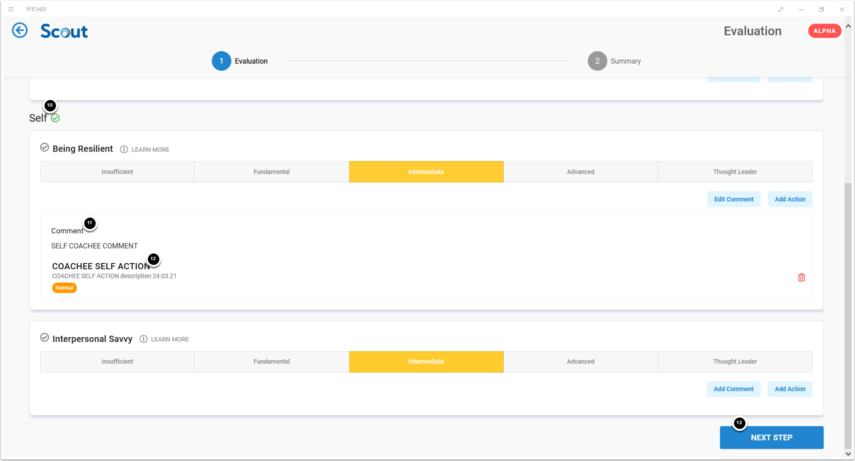Go to step 2 Summary
The width and height of the screenshot is (855, 461).
pos(597,61)
